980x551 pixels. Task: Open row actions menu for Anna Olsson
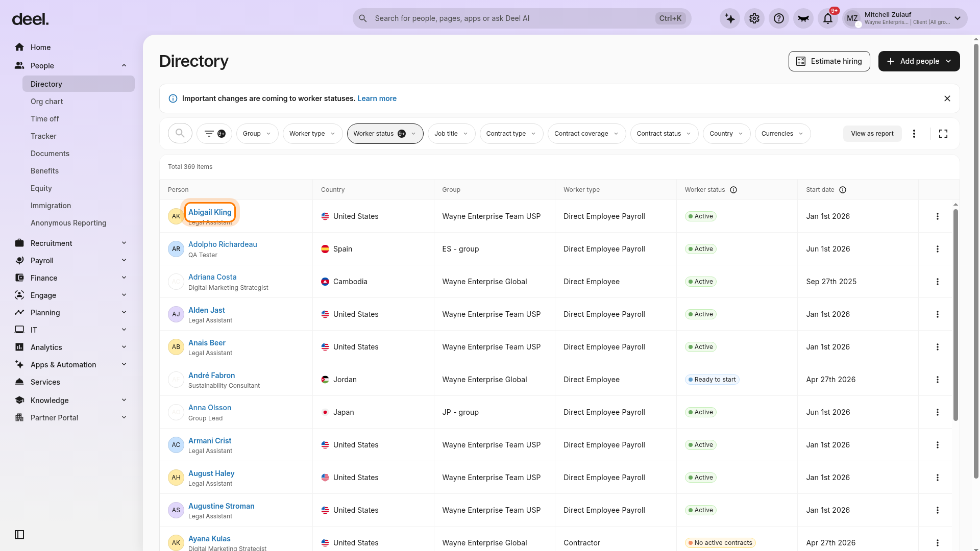coord(938,412)
